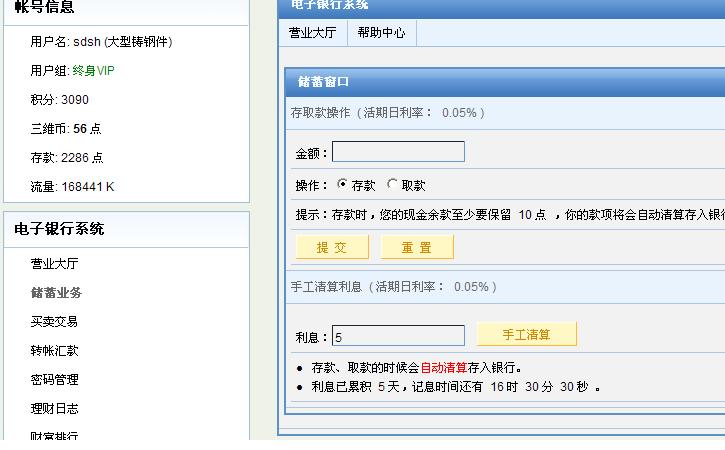Open 财富排行 in the sidebar menu
Screen dimensions: 725x450
(x=55, y=435)
